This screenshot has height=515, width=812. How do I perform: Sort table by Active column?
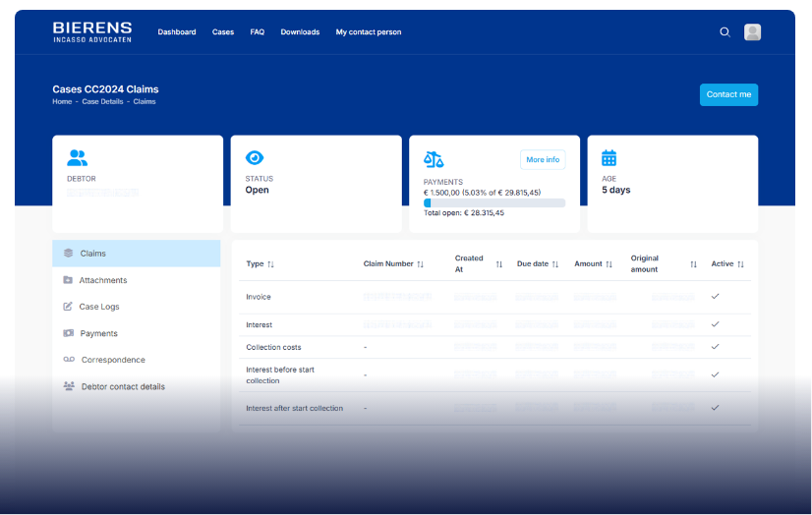click(x=740, y=264)
